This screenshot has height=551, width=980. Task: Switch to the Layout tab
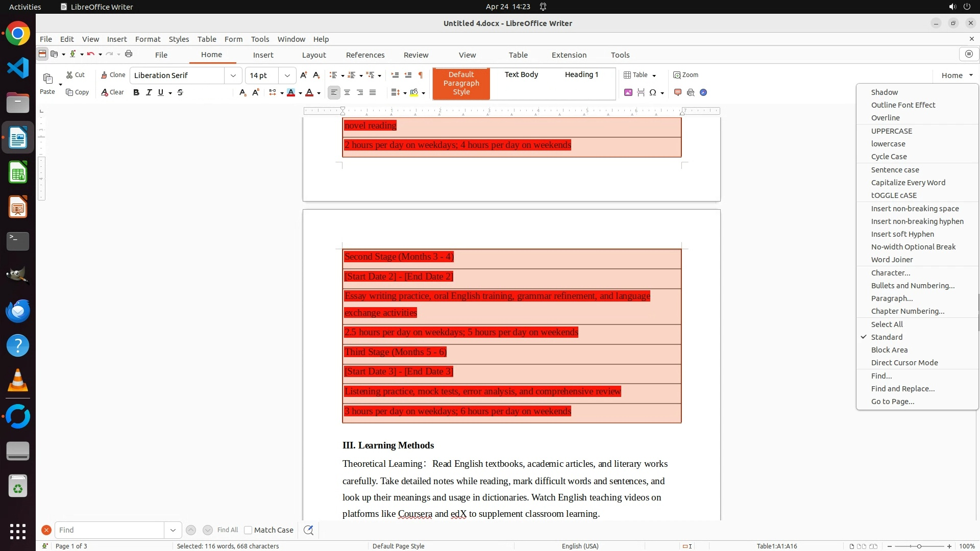point(313,55)
